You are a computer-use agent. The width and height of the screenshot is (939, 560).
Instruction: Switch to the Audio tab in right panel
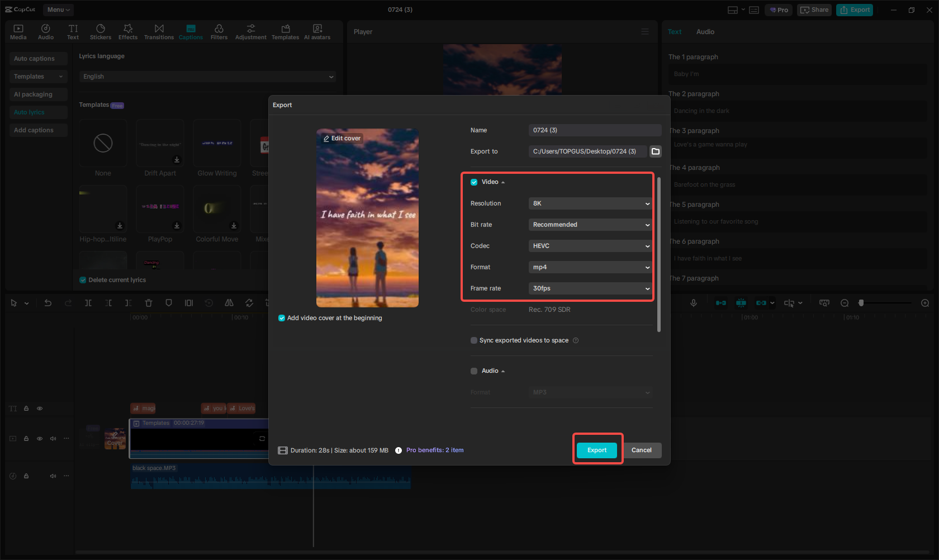705,31
